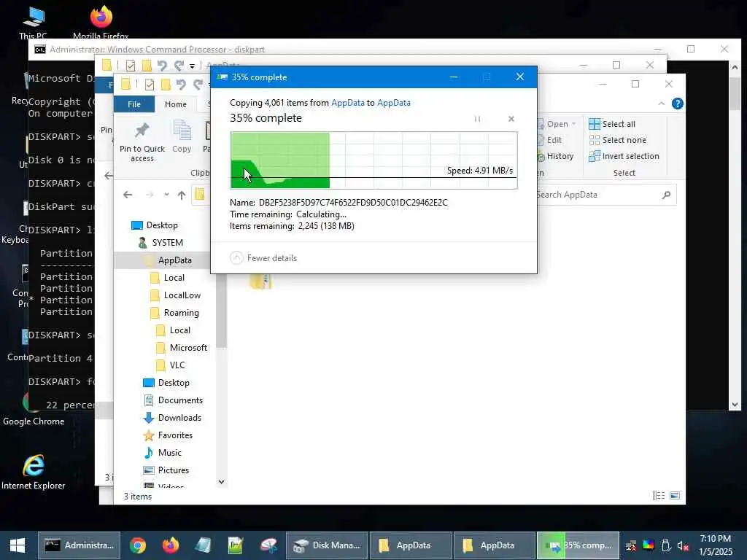Open the History ribbon item

click(555, 156)
